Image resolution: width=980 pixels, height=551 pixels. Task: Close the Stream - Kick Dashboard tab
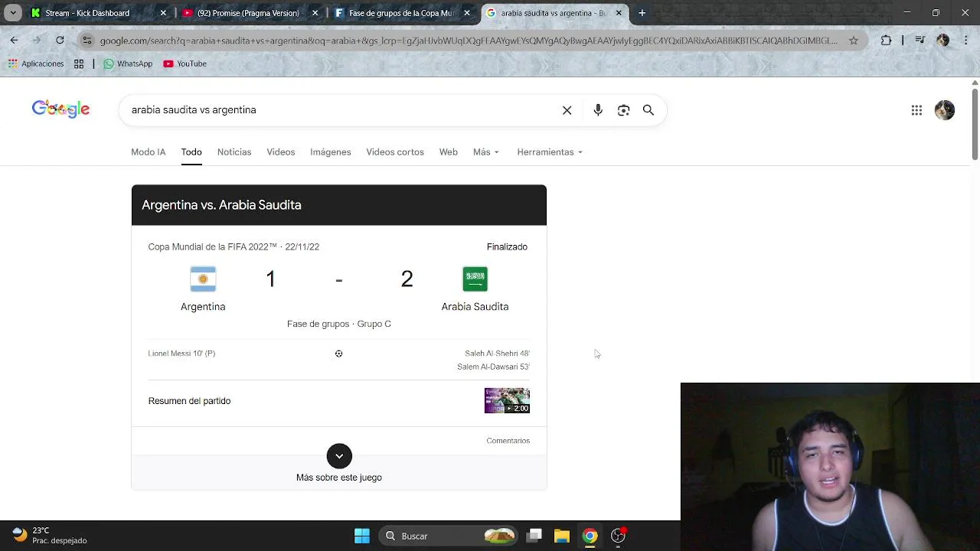coord(163,13)
